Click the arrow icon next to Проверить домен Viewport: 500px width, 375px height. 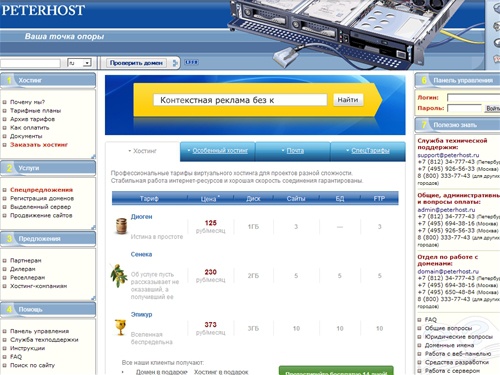tap(175, 63)
